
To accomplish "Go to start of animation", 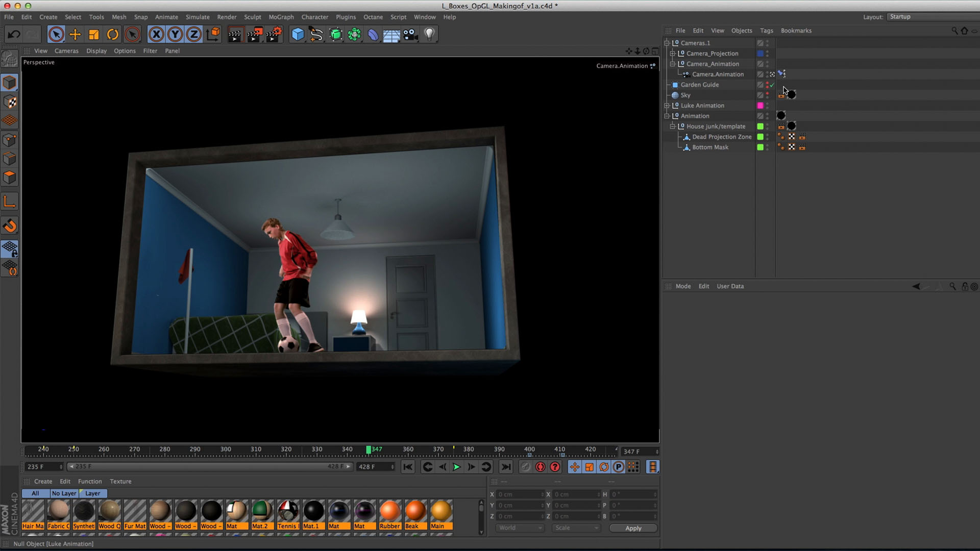I will (408, 467).
